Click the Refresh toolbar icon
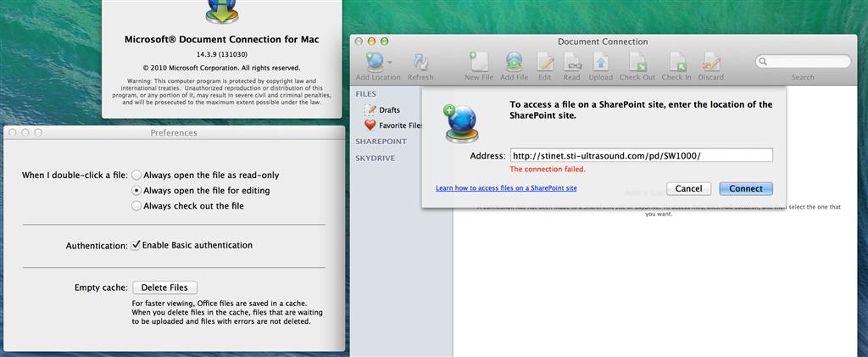Image resolution: width=868 pixels, height=357 pixels. coord(420,62)
